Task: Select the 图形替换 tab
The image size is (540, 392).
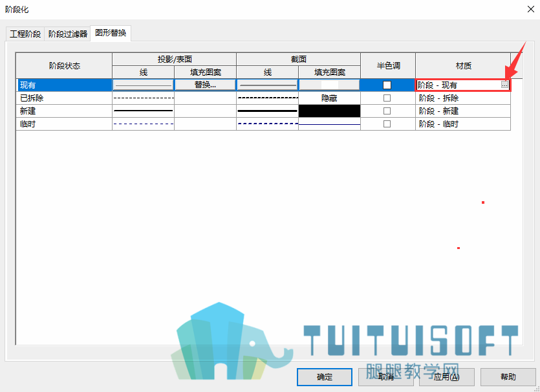Action: point(111,33)
